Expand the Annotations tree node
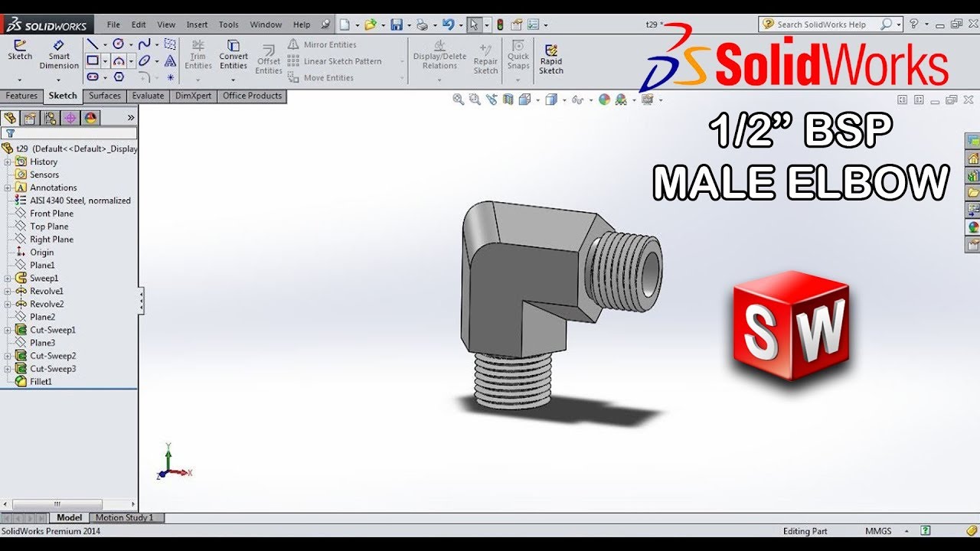This screenshot has width=980, height=551. click(x=8, y=187)
